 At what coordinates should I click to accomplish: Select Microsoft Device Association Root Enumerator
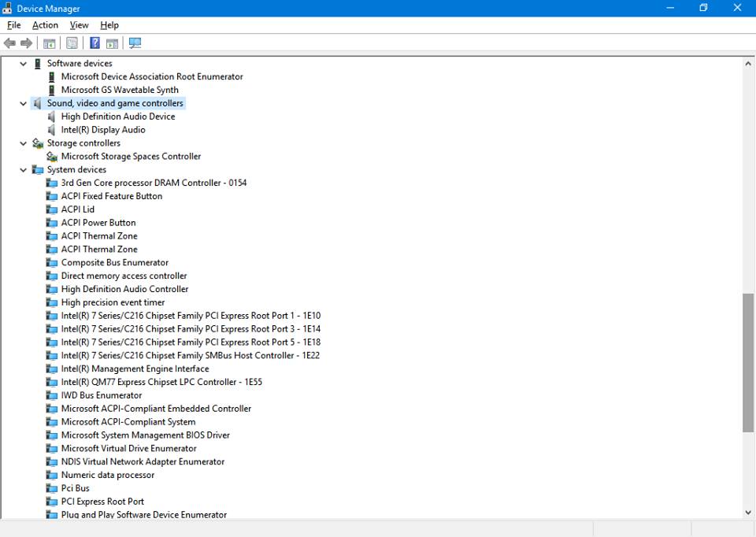coord(152,76)
